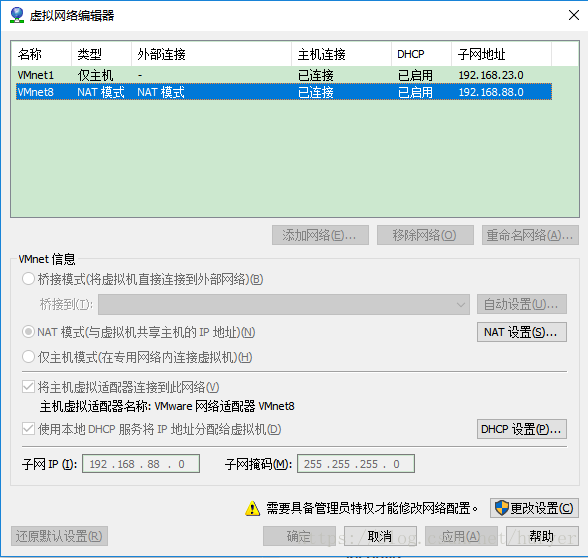The width and height of the screenshot is (588, 558).
Task: Select 桥接模式 radio button
Action: point(28,279)
